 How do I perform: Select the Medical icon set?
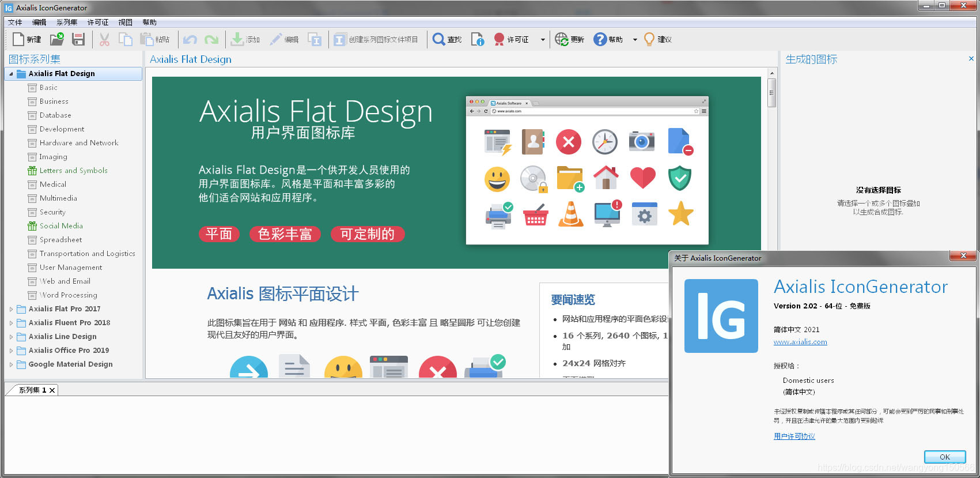(x=53, y=185)
